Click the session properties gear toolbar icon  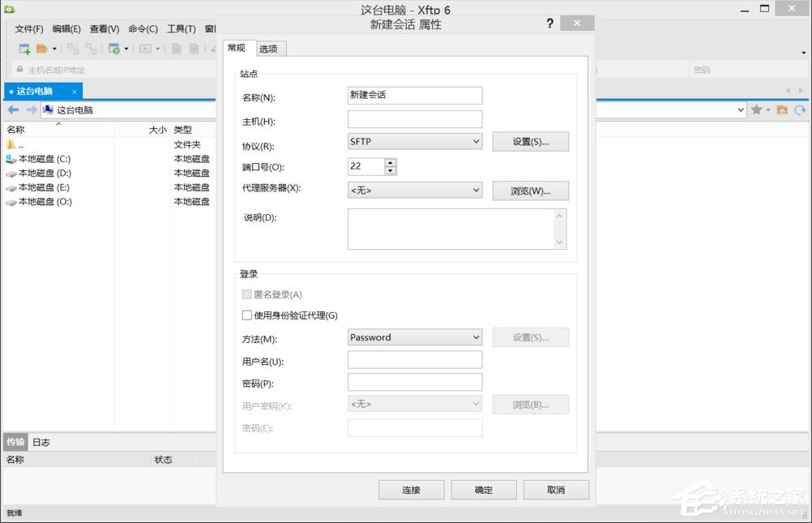pos(113,48)
